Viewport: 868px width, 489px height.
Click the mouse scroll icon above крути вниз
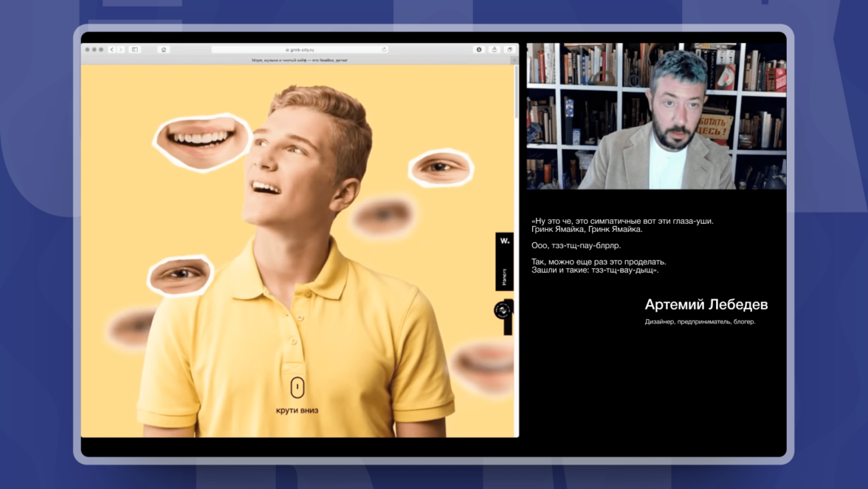click(x=297, y=388)
